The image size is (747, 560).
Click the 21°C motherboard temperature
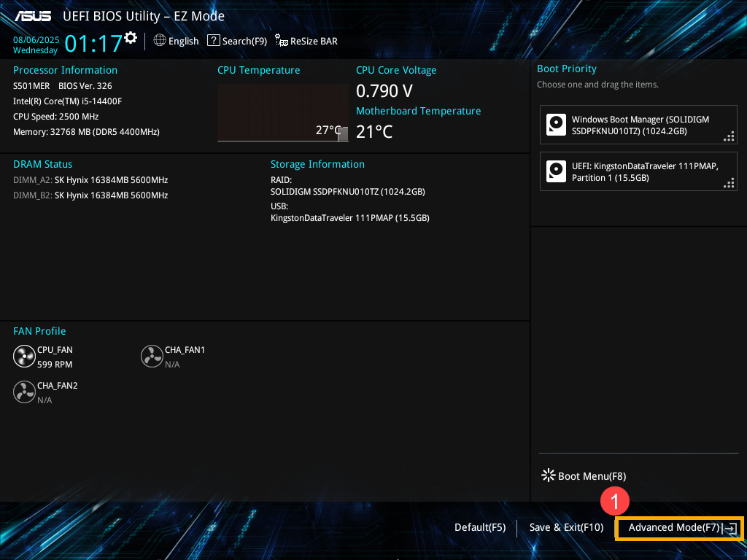coord(374,131)
